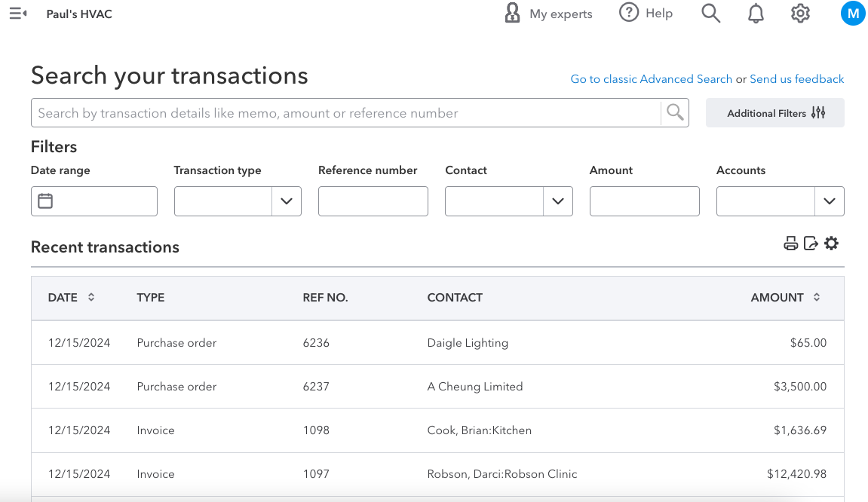Image resolution: width=868 pixels, height=502 pixels.
Task: Expand the Contact dropdown
Action: click(x=557, y=201)
